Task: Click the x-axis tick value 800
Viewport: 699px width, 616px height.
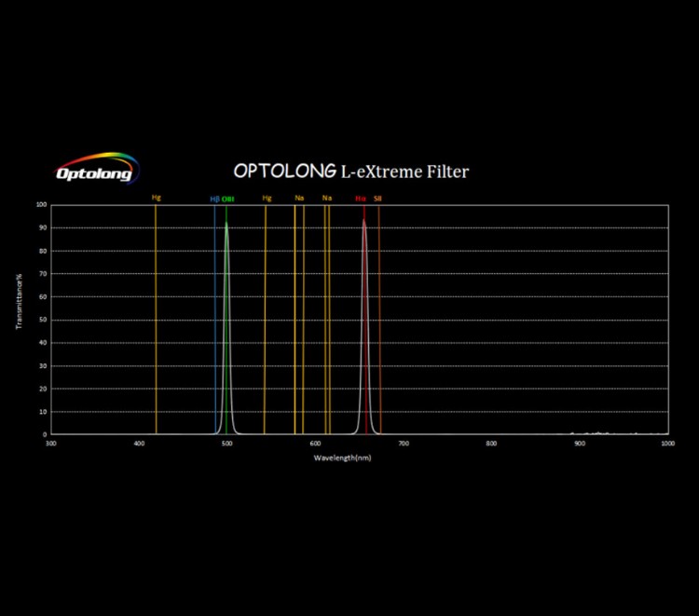Action: pos(491,444)
